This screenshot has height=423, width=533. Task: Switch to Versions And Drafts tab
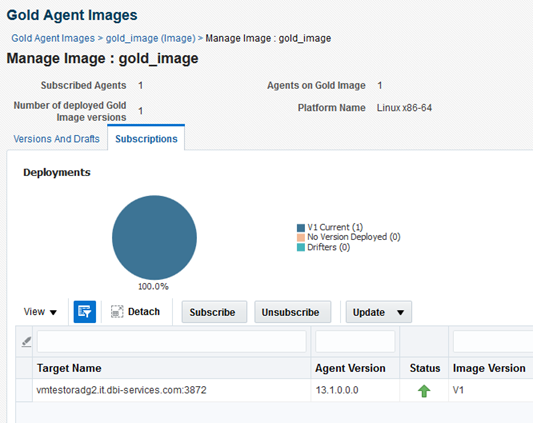56,139
